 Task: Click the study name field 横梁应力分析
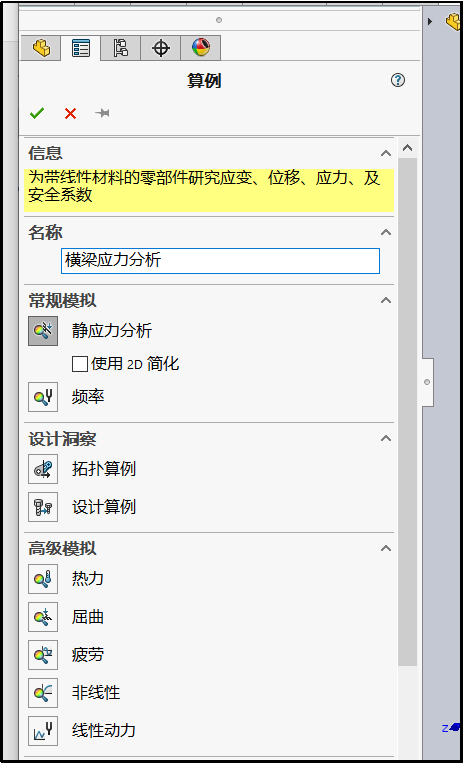pyautogui.click(x=220, y=261)
